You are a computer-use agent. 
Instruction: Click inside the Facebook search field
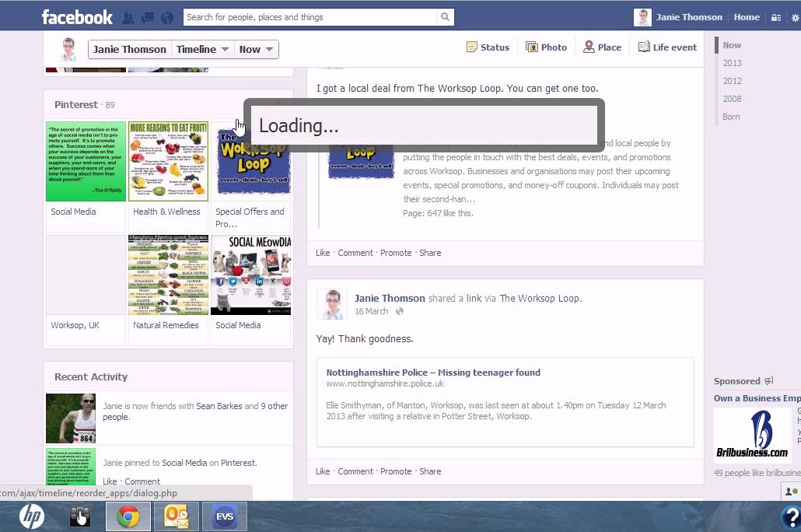pos(310,17)
